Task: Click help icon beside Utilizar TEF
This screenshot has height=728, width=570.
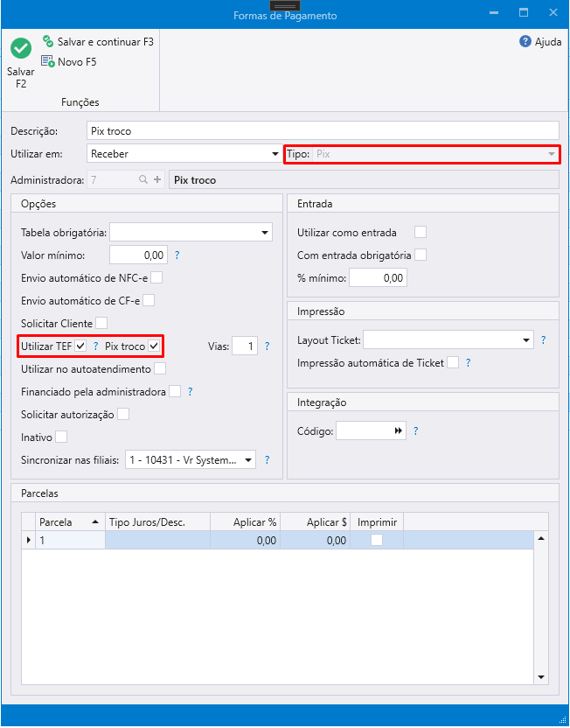Action: click(96, 346)
